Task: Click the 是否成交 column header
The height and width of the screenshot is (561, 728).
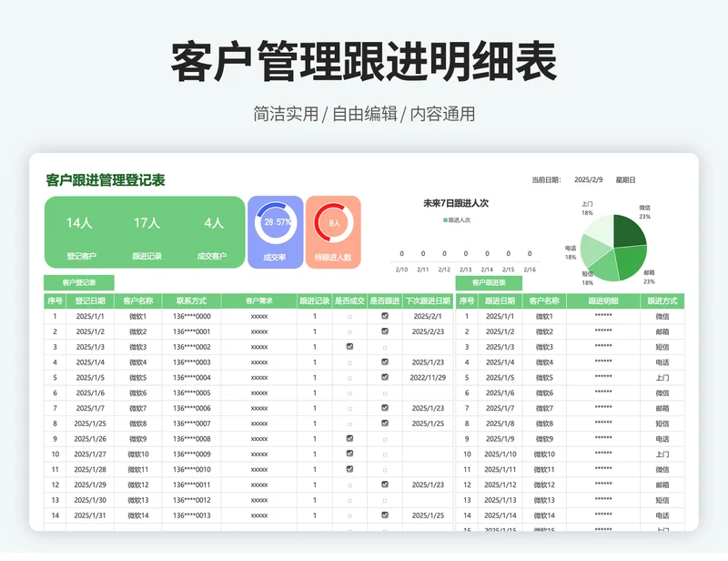Action: tap(349, 301)
